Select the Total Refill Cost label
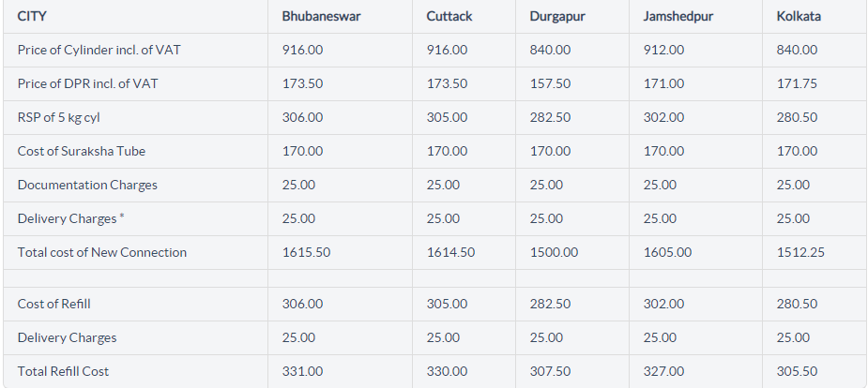 pos(63,371)
